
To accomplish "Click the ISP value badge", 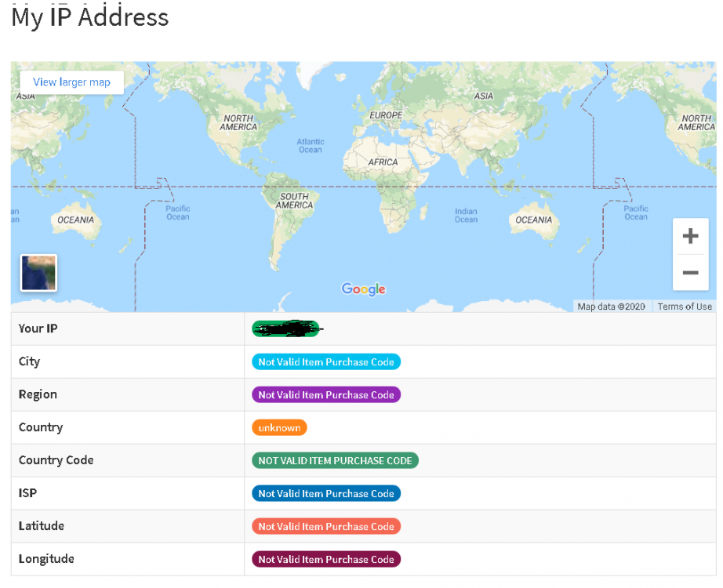I will pyautogui.click(x=326, y=493).
